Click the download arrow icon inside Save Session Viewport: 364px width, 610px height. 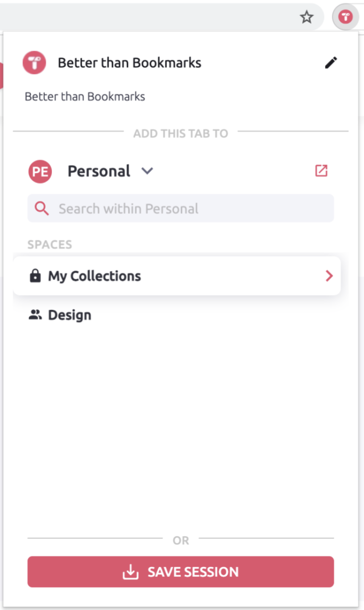[x=130, y=571]
